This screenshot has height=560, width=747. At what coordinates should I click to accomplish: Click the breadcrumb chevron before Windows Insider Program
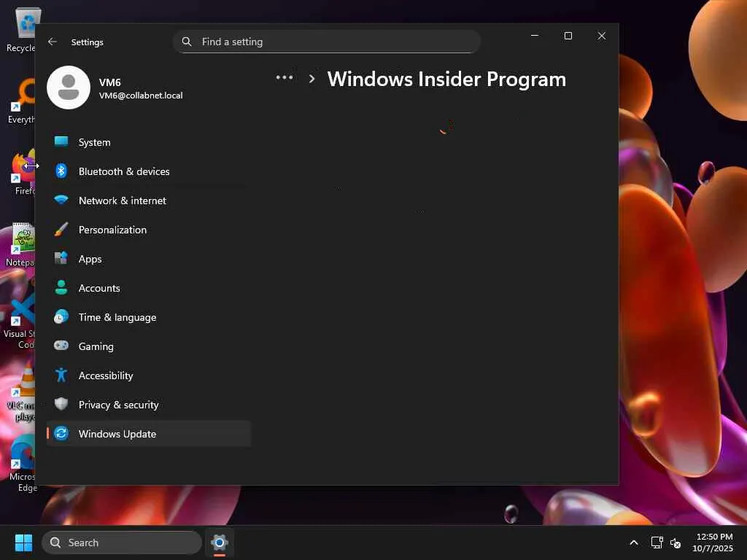pos(312,79)
